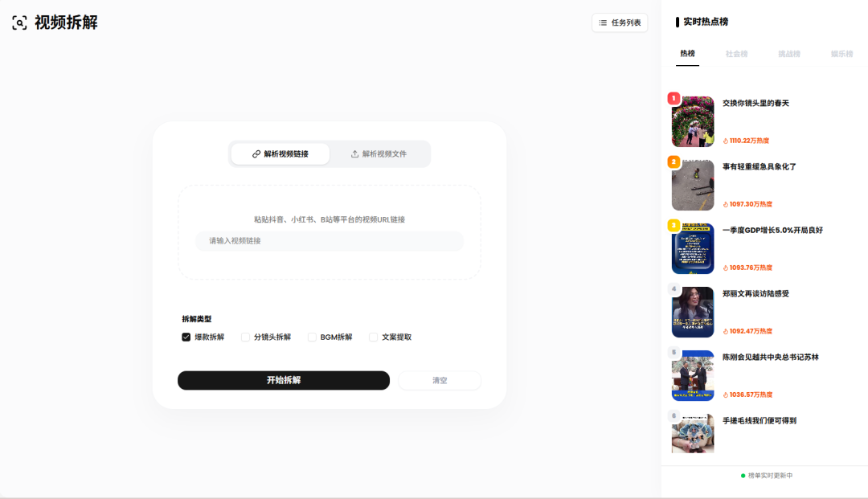Click the 1110.22万热度 heat value
Screen dimensions: 868x499
pyautogui.click(x=749, y=141)
